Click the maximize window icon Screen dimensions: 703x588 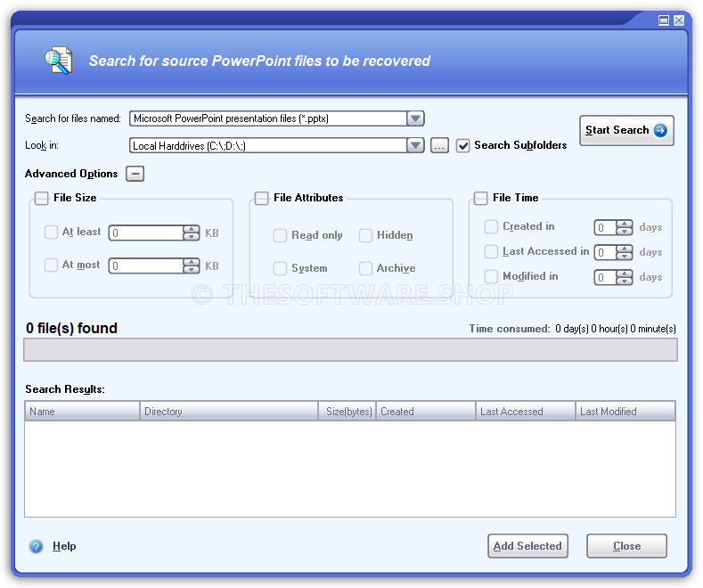[664, 20]
